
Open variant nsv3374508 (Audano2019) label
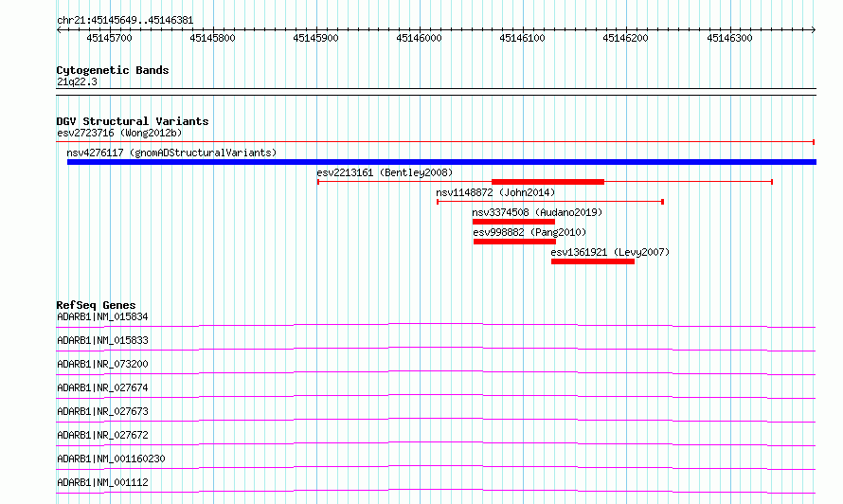coord(537,212)
